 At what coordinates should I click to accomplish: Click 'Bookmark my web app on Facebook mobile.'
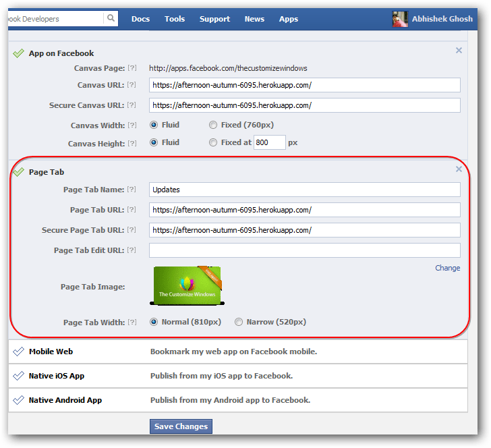click(233, 352)
